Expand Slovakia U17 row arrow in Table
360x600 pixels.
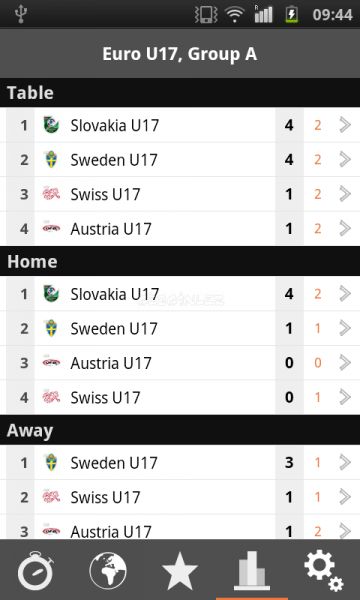[345, 125]
